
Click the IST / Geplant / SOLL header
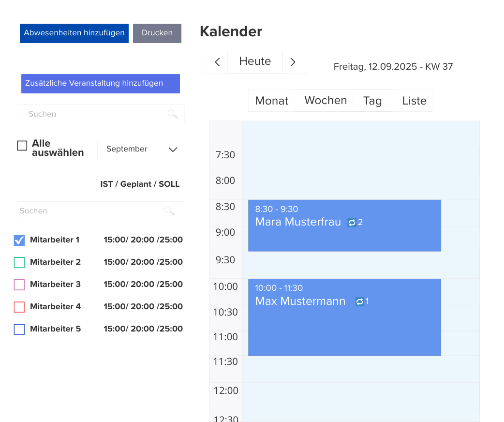click(140, 184)
